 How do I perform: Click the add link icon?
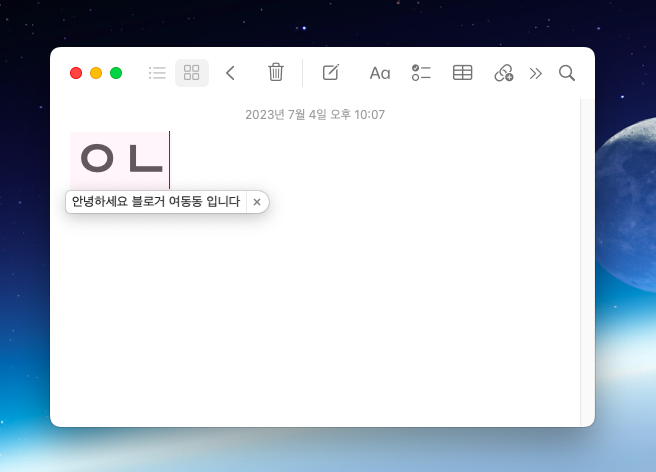pyautogui.click(x=504, y=73)
